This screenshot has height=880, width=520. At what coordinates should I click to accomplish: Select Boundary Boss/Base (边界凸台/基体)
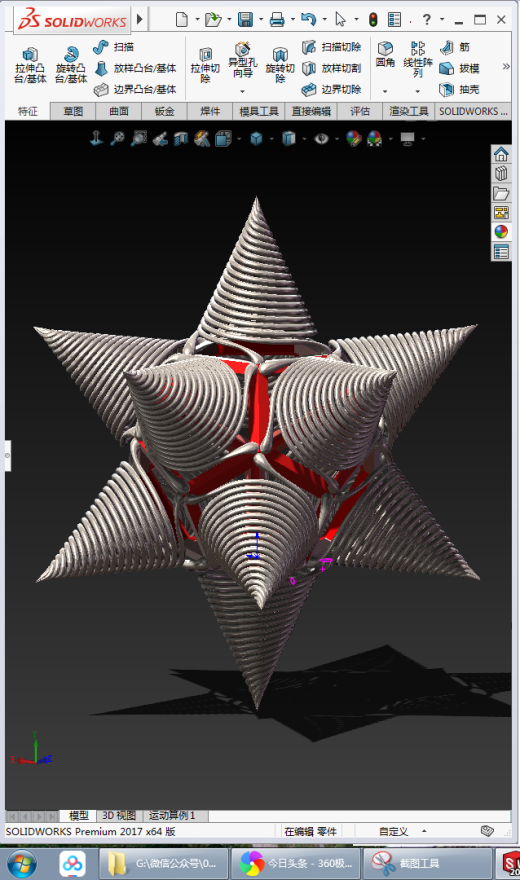[x=135, y=89]
